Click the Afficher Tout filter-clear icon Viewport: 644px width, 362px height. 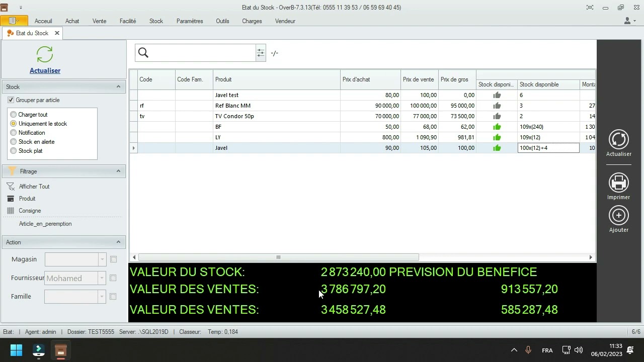11,187
